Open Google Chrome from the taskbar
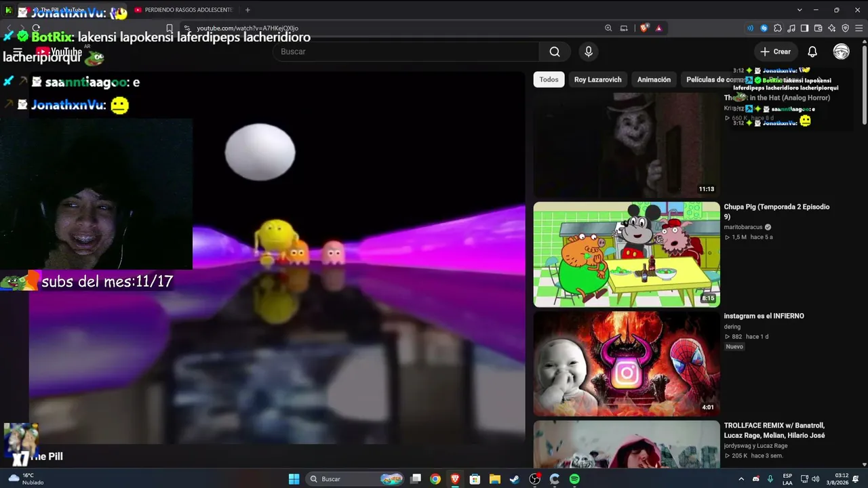Image resolution: width=868 pixels, height=488 pixels. (435, 479)
